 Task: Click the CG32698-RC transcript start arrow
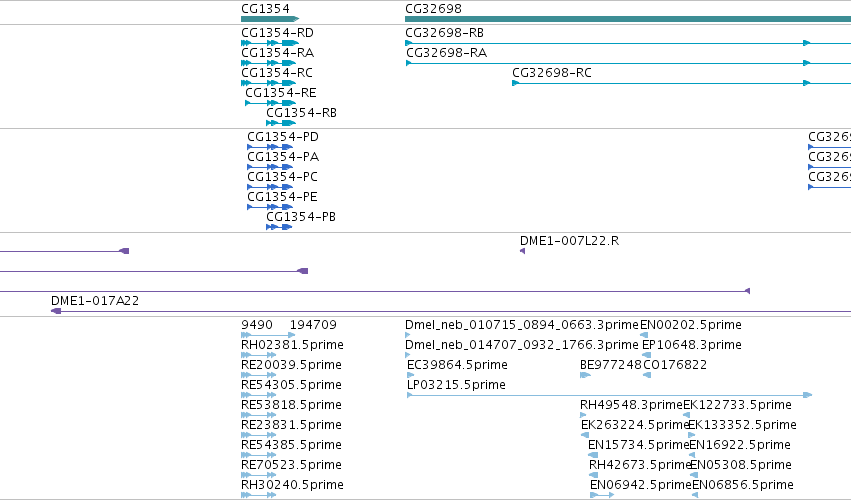[x=516, y=83]
